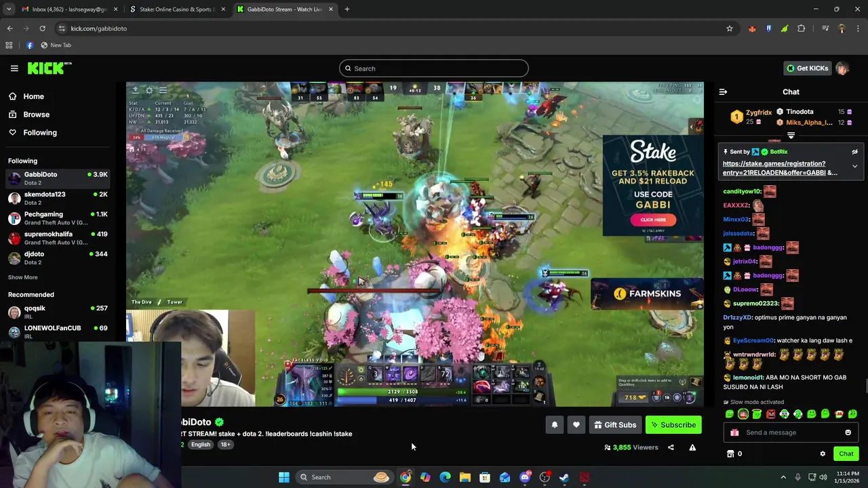Open Windows Start menu
Viewport: 868px width, 488px height.
[284, 477]
